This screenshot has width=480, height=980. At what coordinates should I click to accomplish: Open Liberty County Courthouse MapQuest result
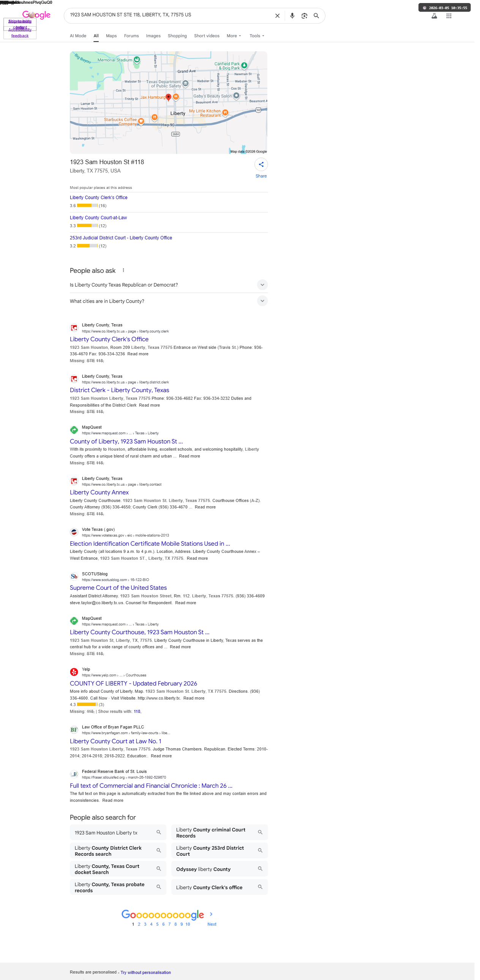pos(139,632)
